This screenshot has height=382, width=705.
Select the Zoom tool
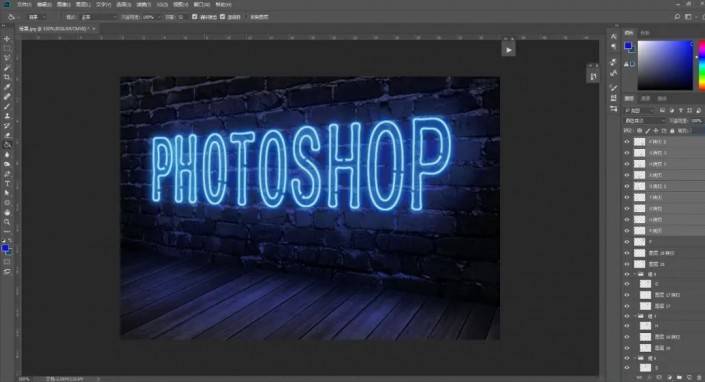click(x=7, y=222)
